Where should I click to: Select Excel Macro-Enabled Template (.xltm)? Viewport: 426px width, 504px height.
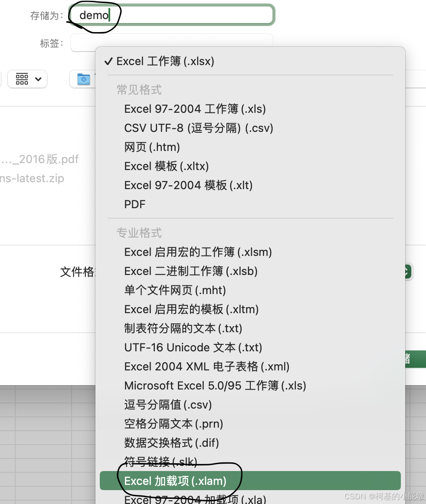tap(250, 309)
